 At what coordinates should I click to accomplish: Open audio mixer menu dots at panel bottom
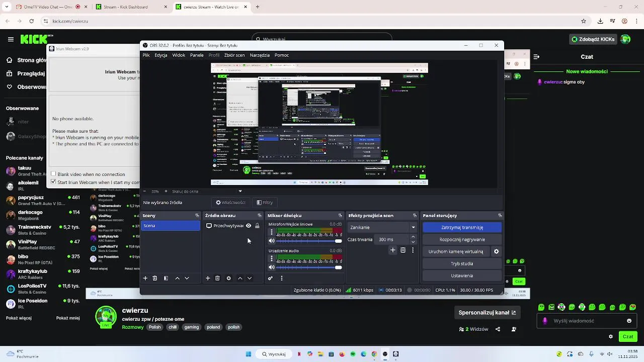[x=282, y=278]
